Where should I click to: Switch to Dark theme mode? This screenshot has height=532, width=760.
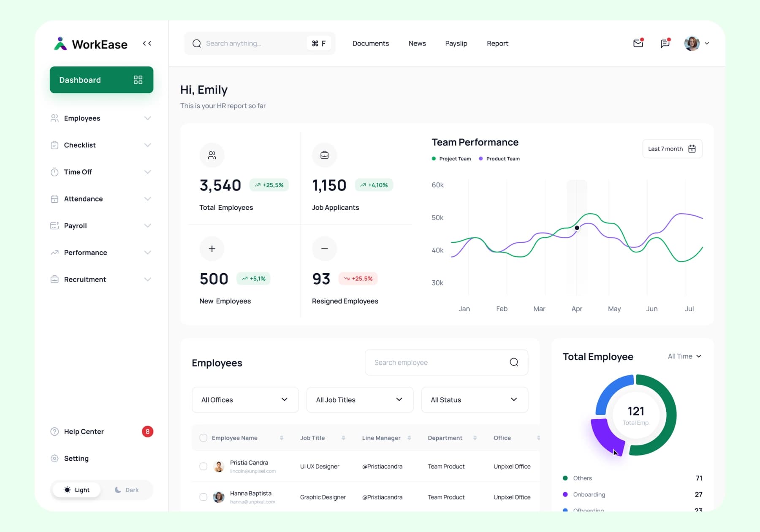127,490
